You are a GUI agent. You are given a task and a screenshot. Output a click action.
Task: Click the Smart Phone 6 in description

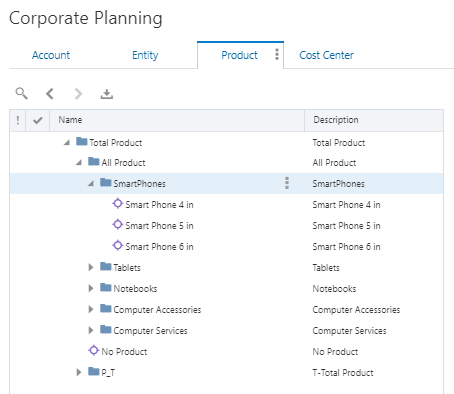coord(346,247)
